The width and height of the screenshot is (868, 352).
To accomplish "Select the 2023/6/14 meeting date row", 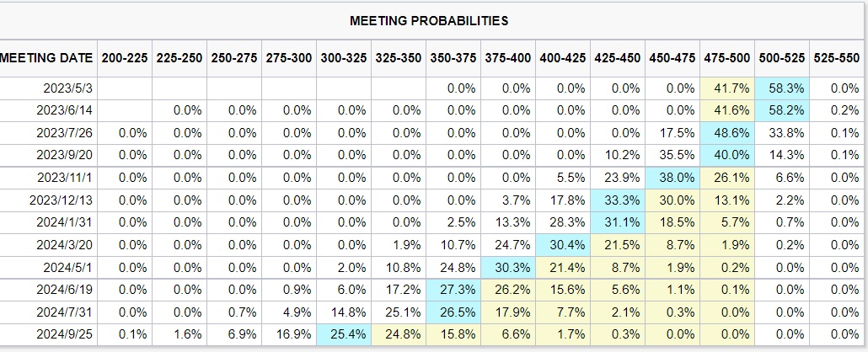I will [66, 110].
